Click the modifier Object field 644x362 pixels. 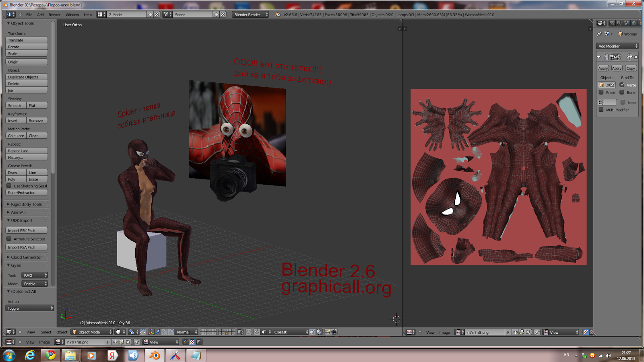[x=607, y=85]
